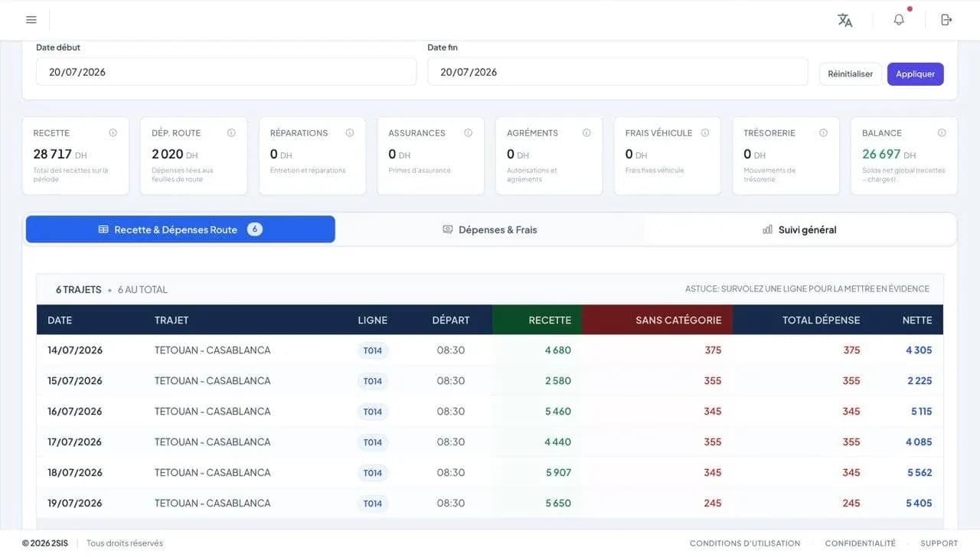Viewport: 980px width, 557px height.
Task: Click the table icon in Recette tab
Action: click(103, 230)
